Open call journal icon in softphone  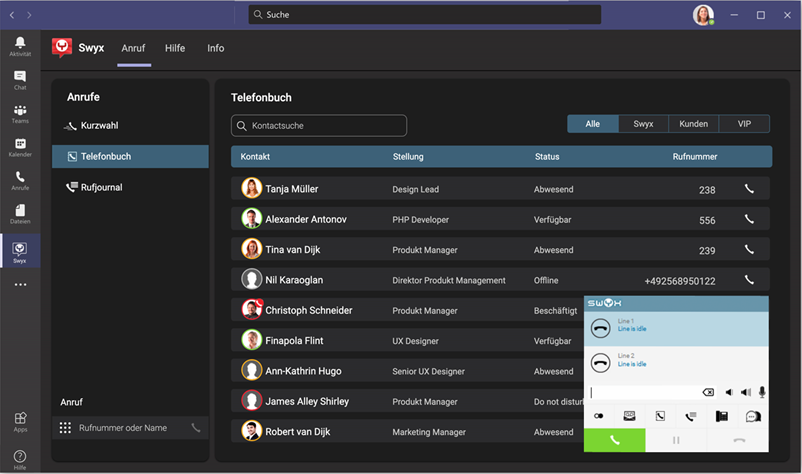coord(690,416)
